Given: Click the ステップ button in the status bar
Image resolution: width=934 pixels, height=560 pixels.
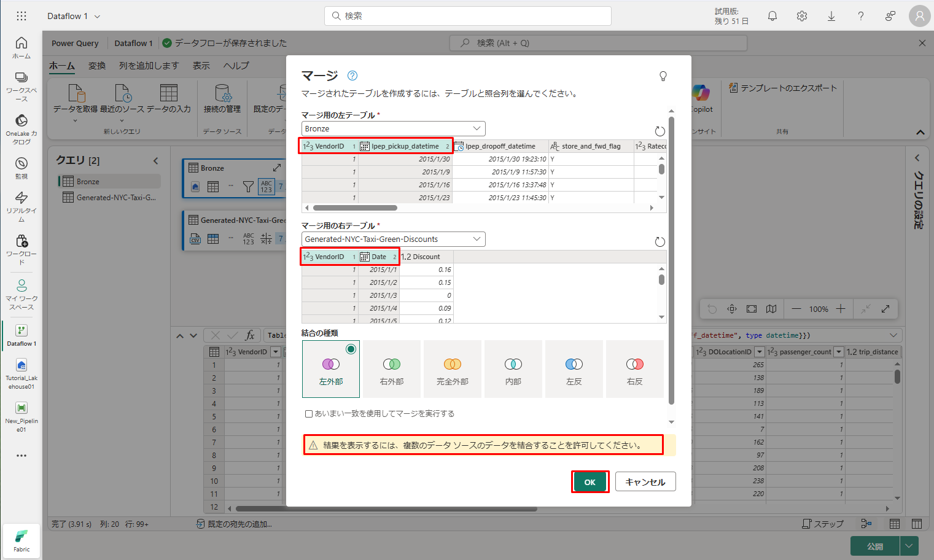Looking at the screenshot, I should [x=823, y=524].
